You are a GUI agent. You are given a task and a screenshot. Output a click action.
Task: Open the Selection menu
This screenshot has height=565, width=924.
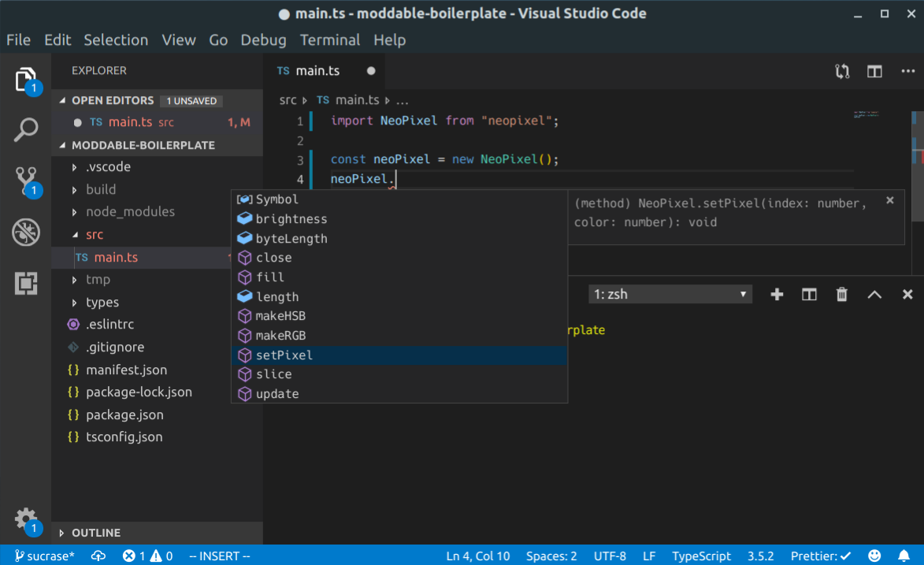coord(116,40)
